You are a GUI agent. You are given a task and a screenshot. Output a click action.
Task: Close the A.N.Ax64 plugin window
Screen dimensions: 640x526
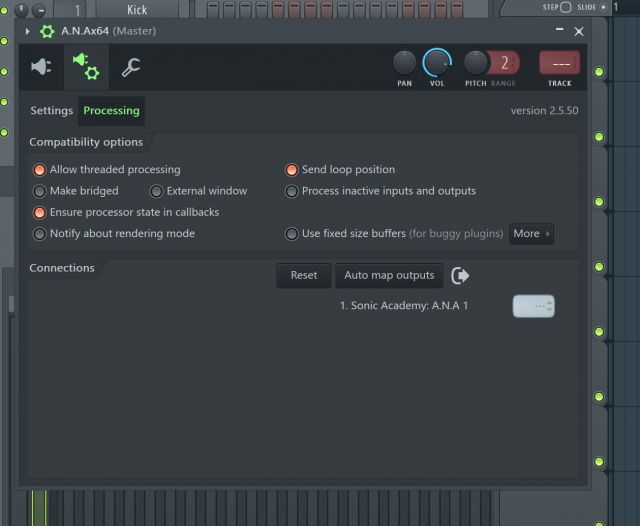(x=579, y=31)
